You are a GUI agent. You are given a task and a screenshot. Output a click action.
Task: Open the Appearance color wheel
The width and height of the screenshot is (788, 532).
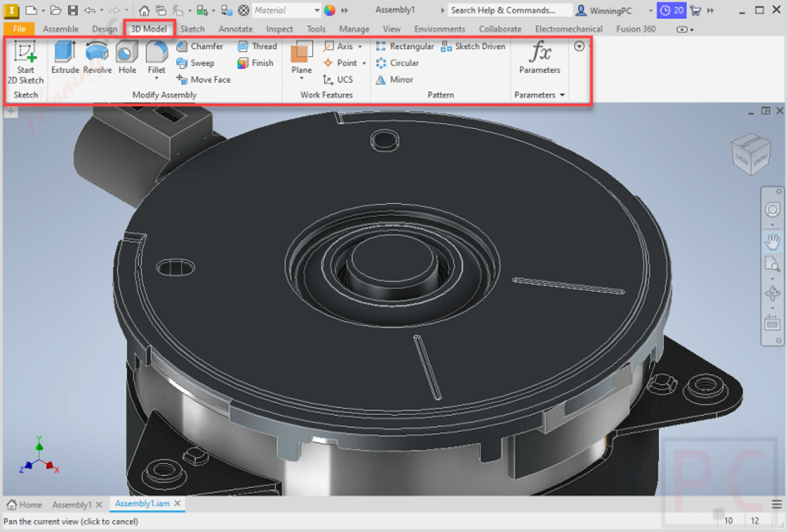(330, 10)
